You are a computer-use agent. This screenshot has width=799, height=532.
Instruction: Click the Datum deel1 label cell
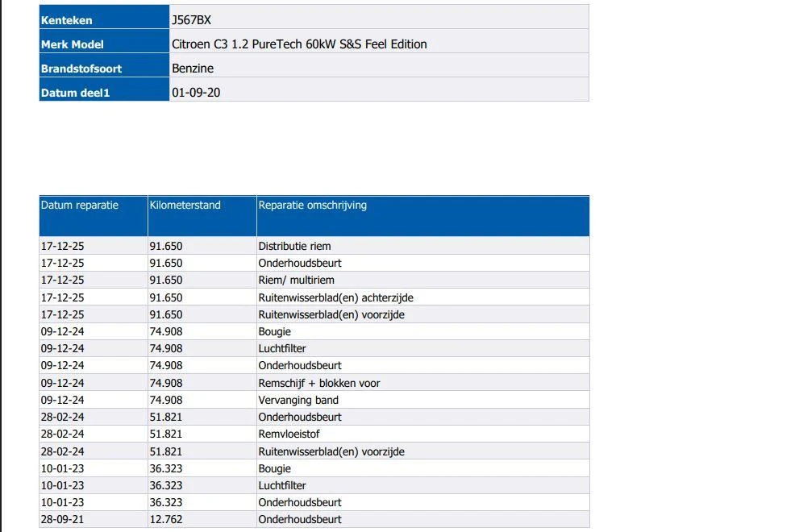click(104, 89)
